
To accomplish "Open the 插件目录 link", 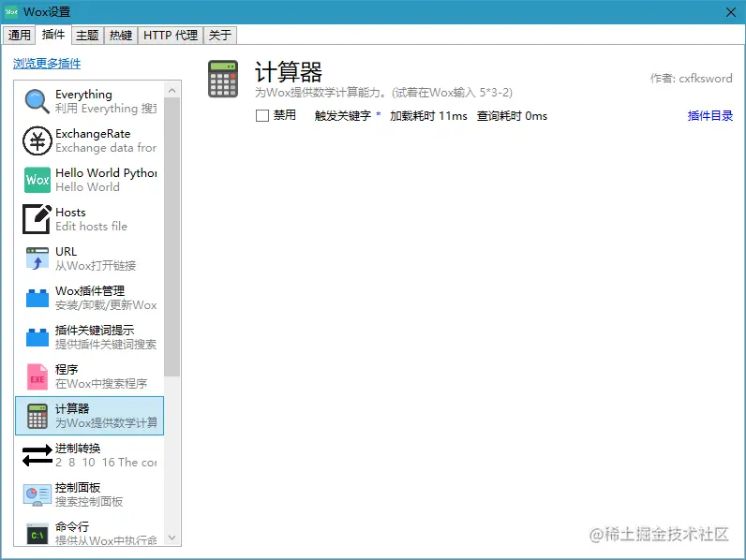I will click(709, 115).
